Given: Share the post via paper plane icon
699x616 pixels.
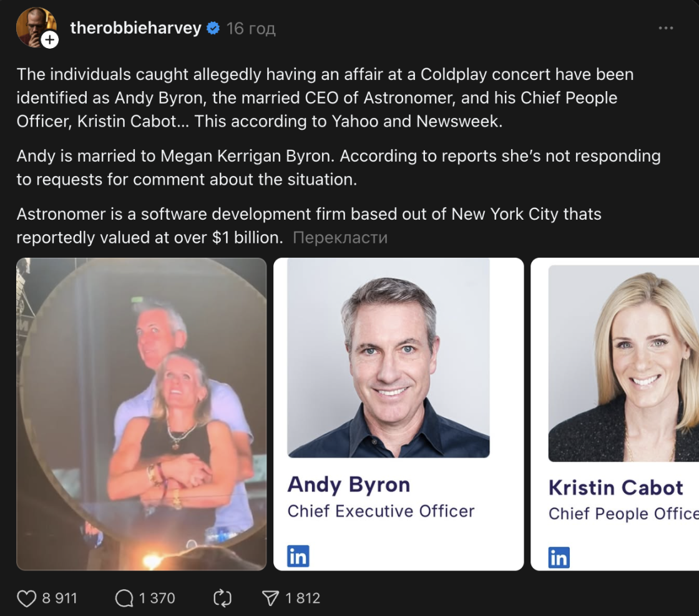Looking at the screenshot, I should (x=271, y=598).
